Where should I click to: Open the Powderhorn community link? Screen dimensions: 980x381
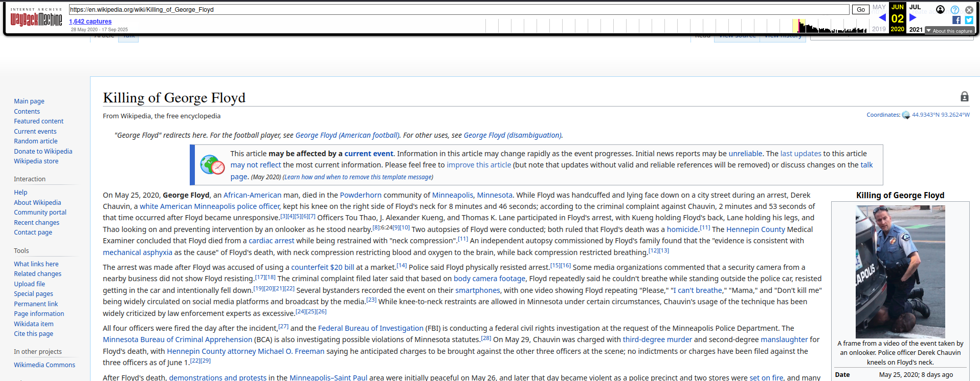point(361,195)
